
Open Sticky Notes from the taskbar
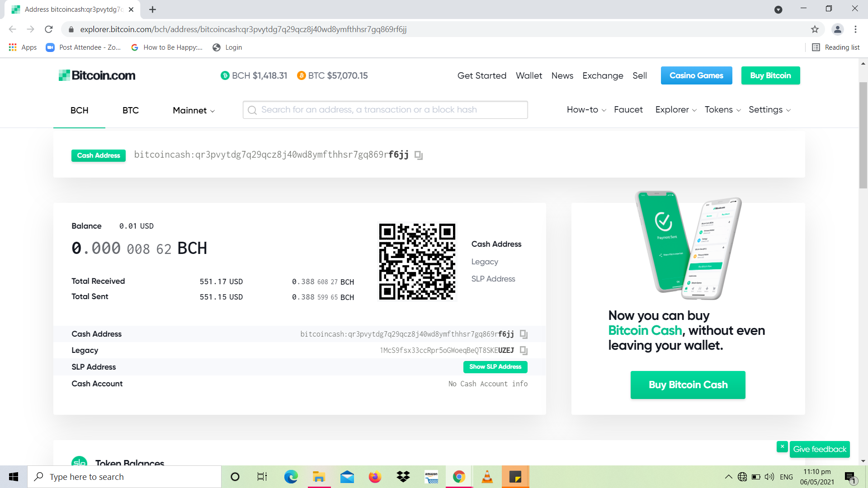(515, 477)
